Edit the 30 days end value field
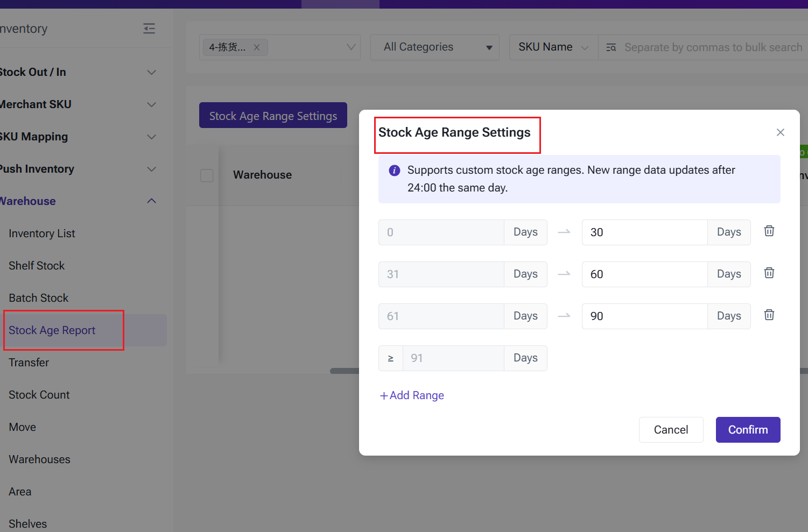 (x=644, y=232)
